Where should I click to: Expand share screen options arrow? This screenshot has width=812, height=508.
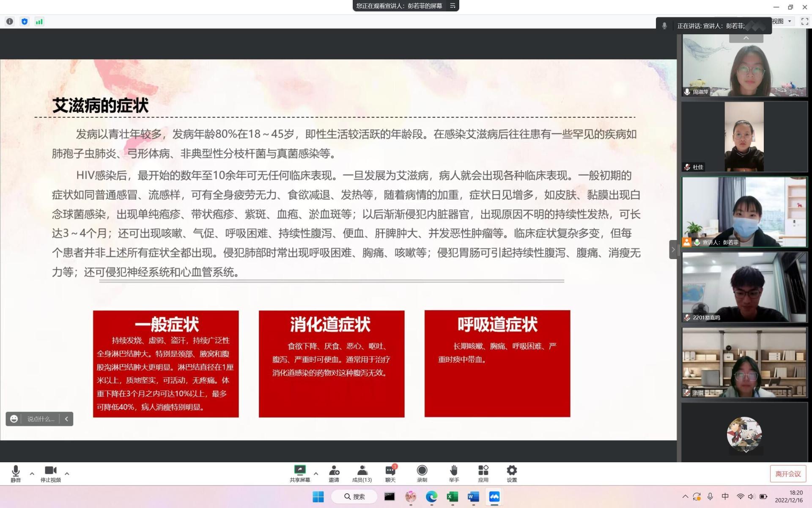316,474
